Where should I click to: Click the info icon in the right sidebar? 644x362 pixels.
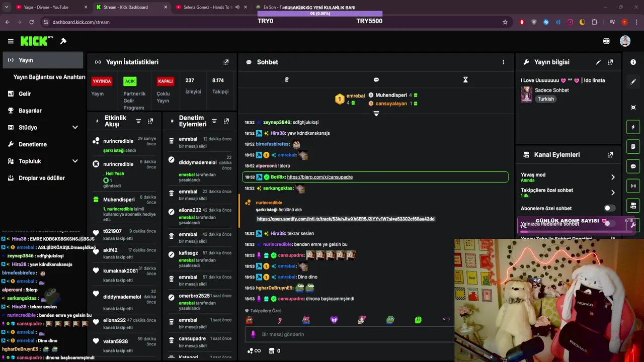pyautogui.click(x=633, y=62)
